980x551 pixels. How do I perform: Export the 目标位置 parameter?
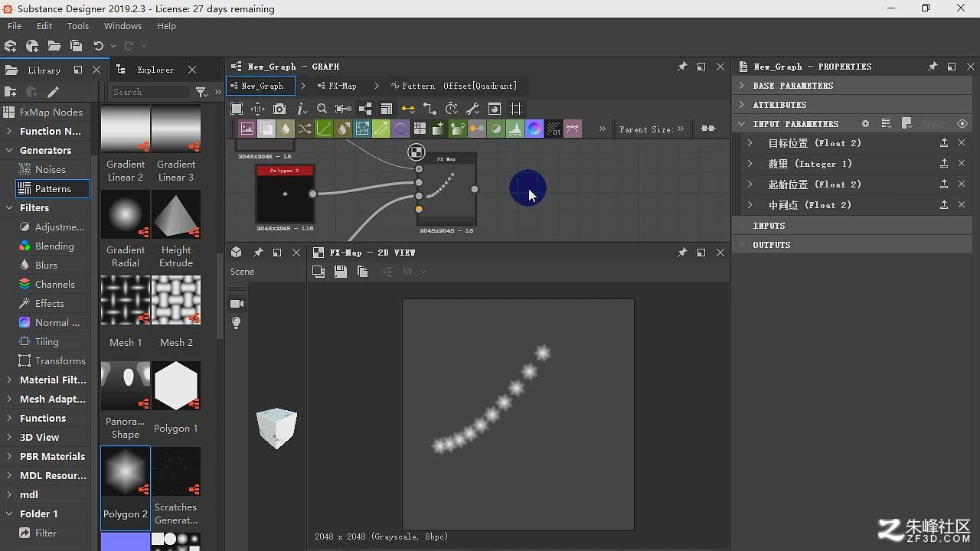click(x=944, y=143)
